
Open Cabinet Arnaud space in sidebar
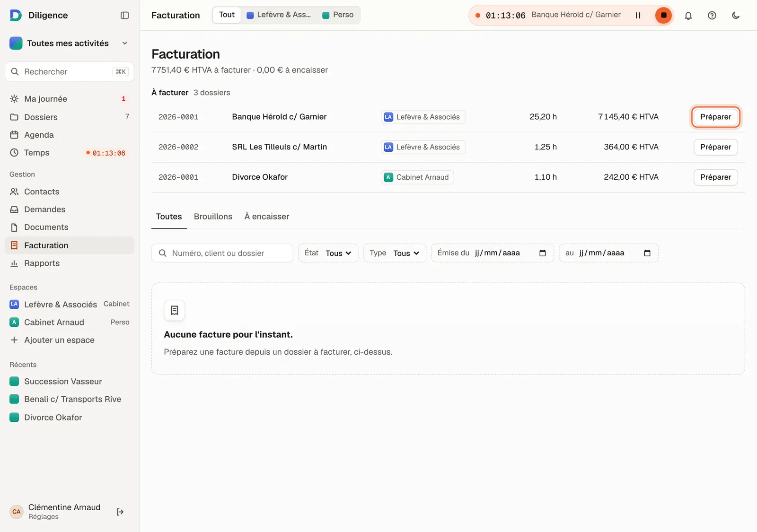click(69, 323)
